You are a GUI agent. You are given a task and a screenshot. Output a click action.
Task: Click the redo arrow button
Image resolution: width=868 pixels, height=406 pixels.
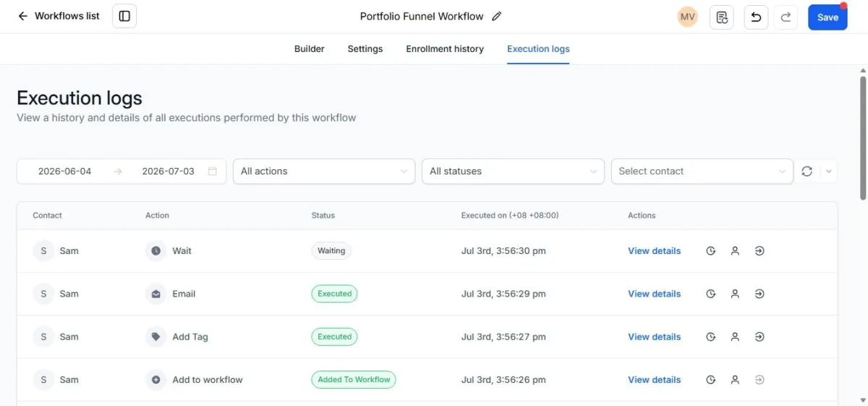tap(786, 17)
